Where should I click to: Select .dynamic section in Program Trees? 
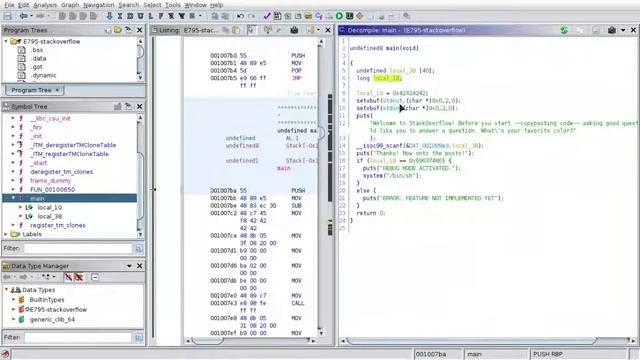coord(43,75)
